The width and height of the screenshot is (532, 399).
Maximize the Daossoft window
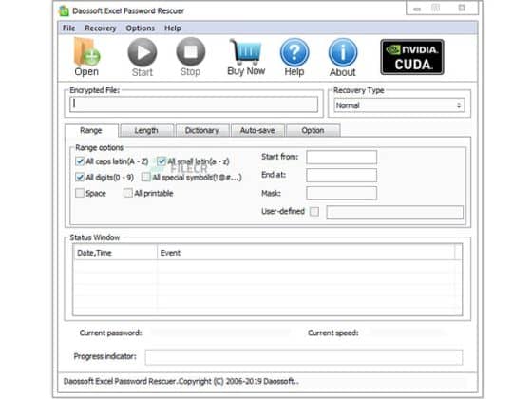(436, 8)
